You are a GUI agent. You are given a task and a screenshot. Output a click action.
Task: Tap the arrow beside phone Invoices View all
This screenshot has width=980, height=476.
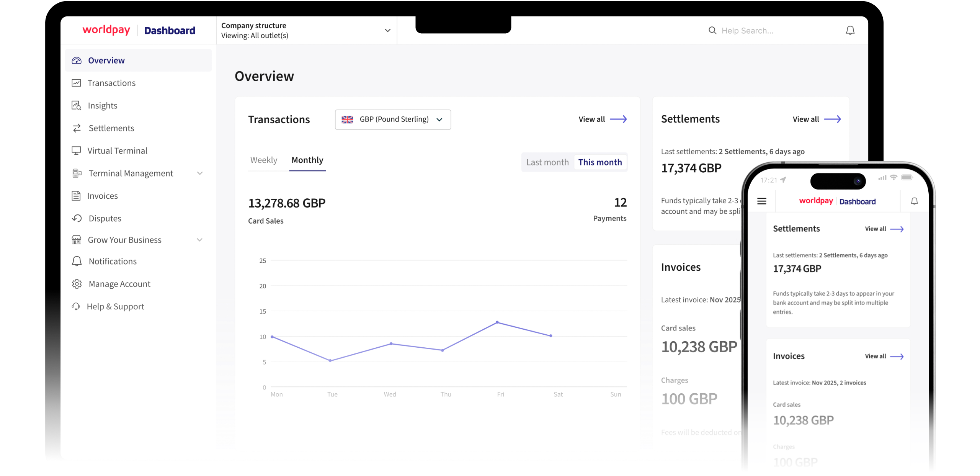[897, 357]
